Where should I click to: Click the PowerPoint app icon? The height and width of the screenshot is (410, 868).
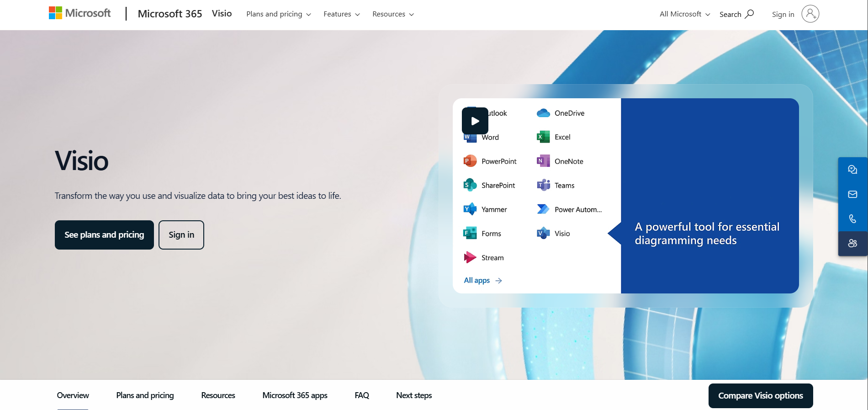(x=470, y=161)
